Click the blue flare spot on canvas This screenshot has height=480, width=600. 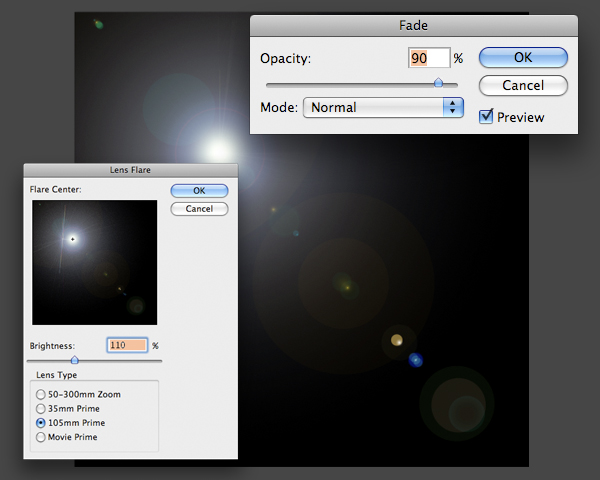point(416,360)
